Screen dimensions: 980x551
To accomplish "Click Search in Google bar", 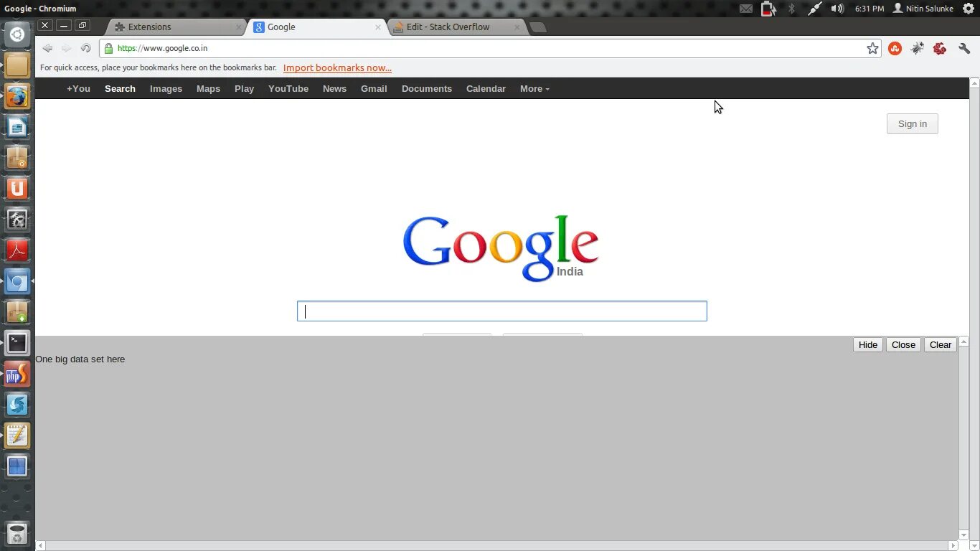I will (x=120, y=89).
